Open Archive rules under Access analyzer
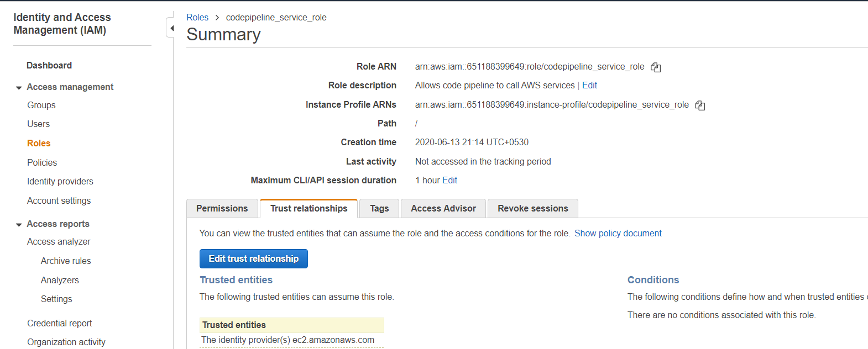This screenshot has width=868, height=349. [66, 261]
